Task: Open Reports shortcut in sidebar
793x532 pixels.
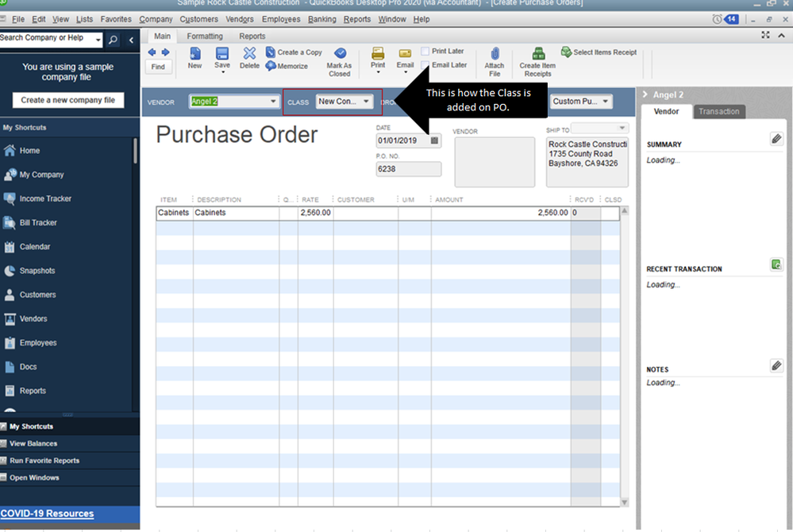Action: click(33, 391)
